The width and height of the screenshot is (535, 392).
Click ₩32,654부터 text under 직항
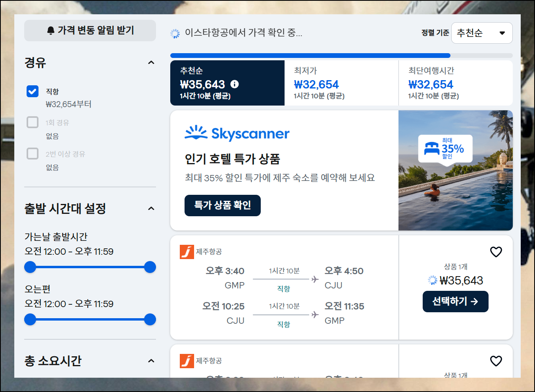(69, 104)
